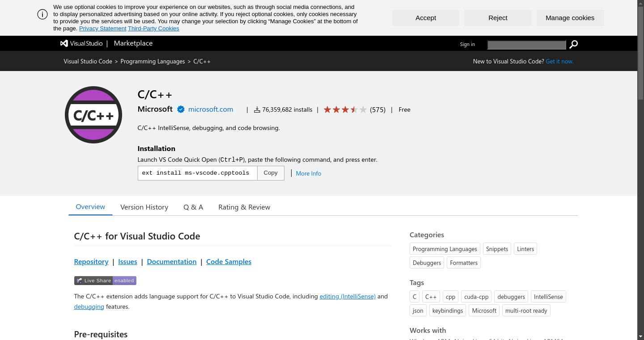Click Sign in

467,44
